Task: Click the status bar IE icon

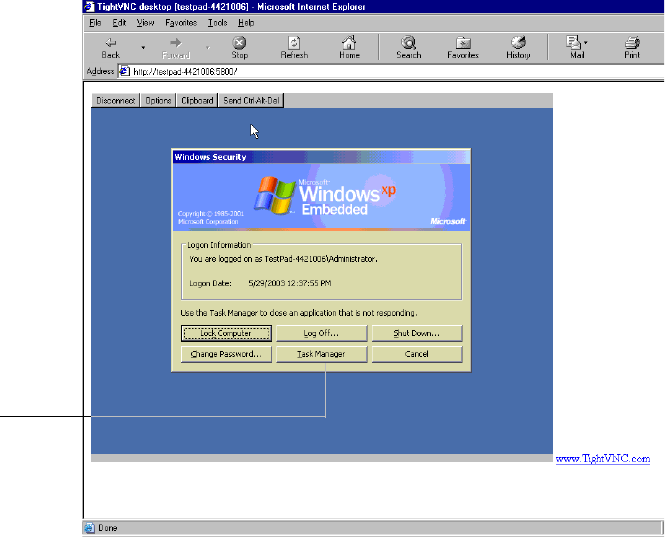Action: [x=89, y=528]
